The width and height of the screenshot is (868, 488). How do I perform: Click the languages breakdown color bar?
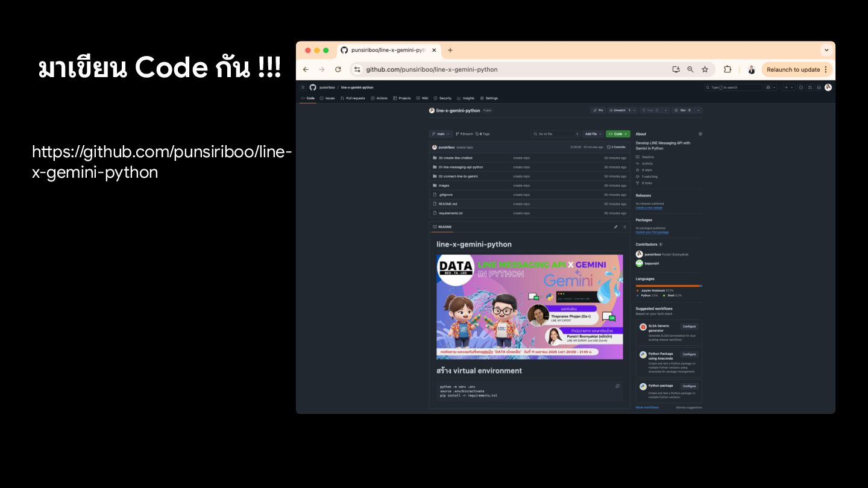669,286
